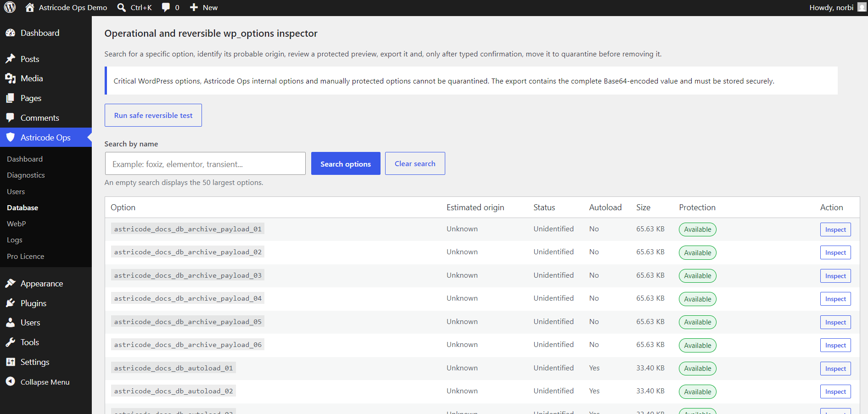The image size is (868, 414).
Task: Open the Users submenu under Astricode Ops
Action: [x=16, y=191]
